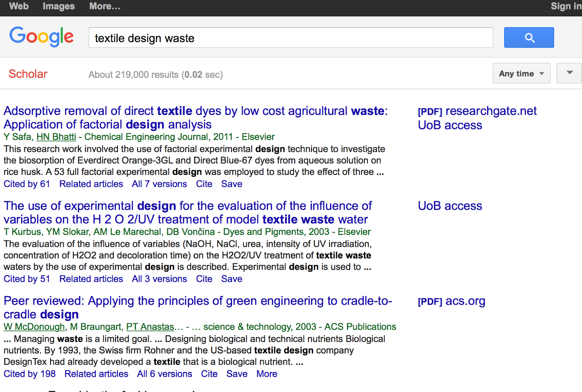
Task: Select the Web tab
Action: [19, 6]
